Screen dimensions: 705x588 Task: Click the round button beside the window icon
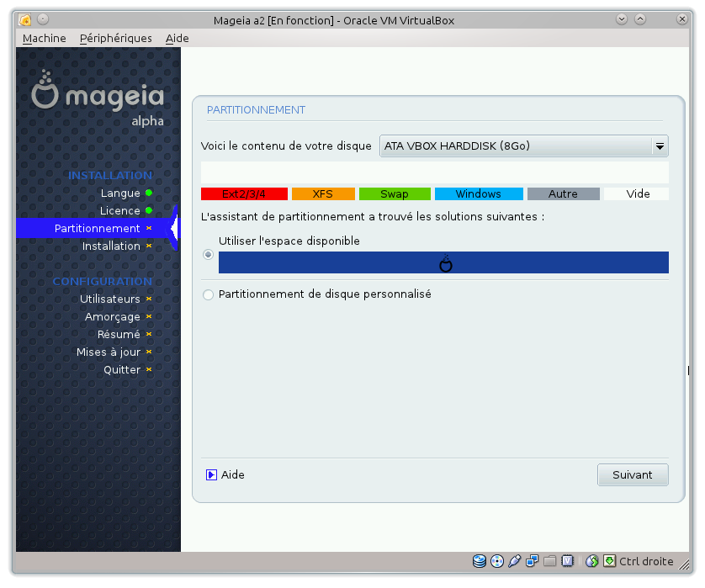pos(43,19)
